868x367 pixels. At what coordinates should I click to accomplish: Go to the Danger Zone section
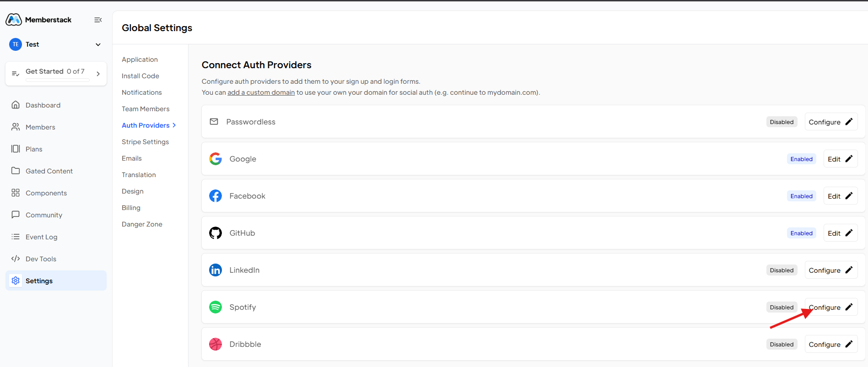coord(142,224)
